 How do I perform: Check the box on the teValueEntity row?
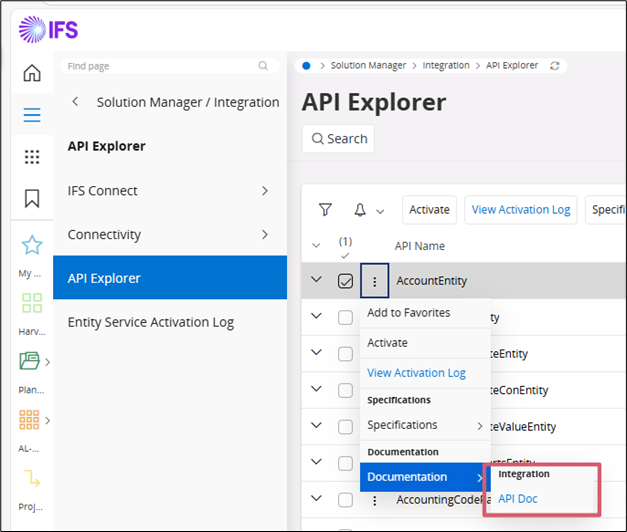345,427
